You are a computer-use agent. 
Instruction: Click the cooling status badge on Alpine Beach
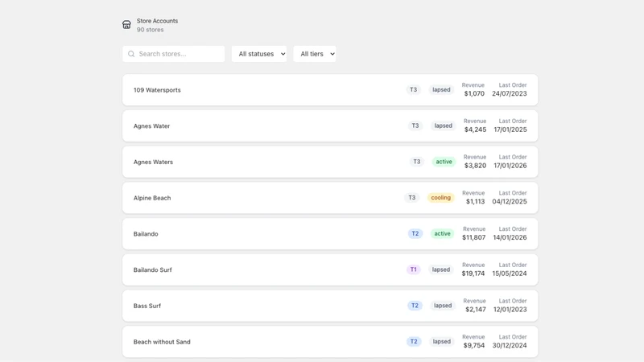tap(440, 198)
